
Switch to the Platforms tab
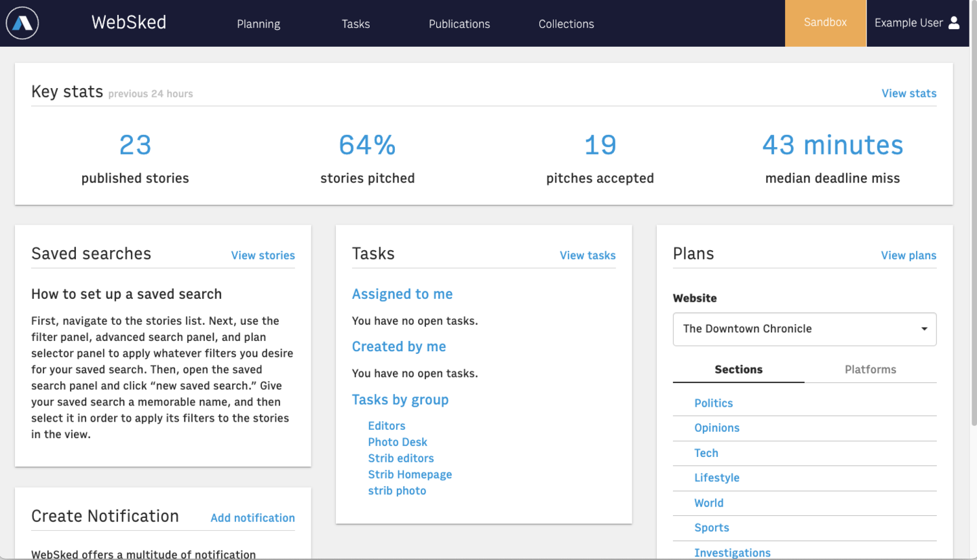(x=870, y=369)
